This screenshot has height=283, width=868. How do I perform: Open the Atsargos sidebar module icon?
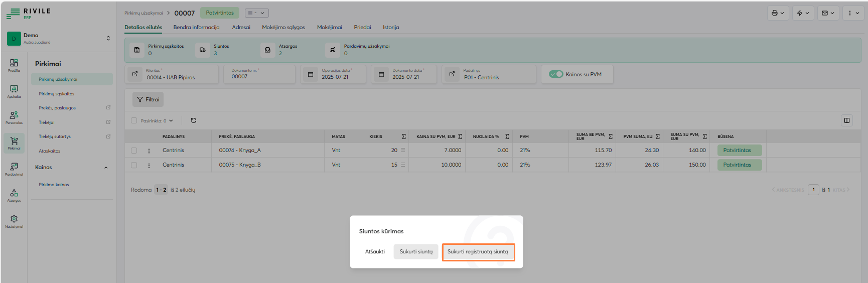pyautogui.click(x=14, y=195)
